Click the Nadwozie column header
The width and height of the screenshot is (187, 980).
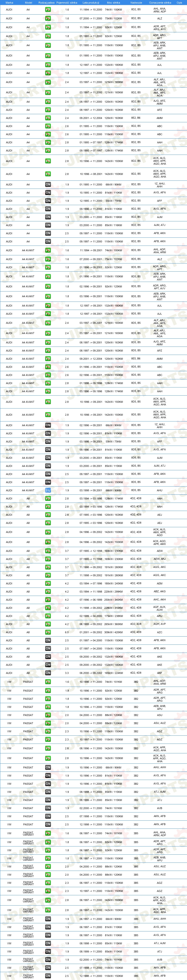pos(136,3)
